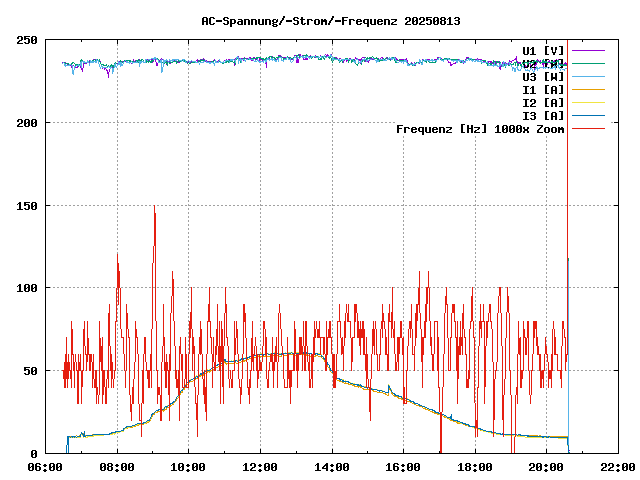Screen dimensions: 640x480
Task: Select the 22:00 x-axis tick label
Action: [x=618, y=467]
